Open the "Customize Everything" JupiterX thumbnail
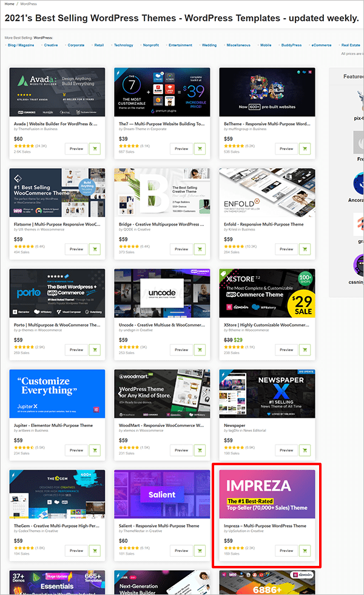The image size is (364, 595). 57,394
